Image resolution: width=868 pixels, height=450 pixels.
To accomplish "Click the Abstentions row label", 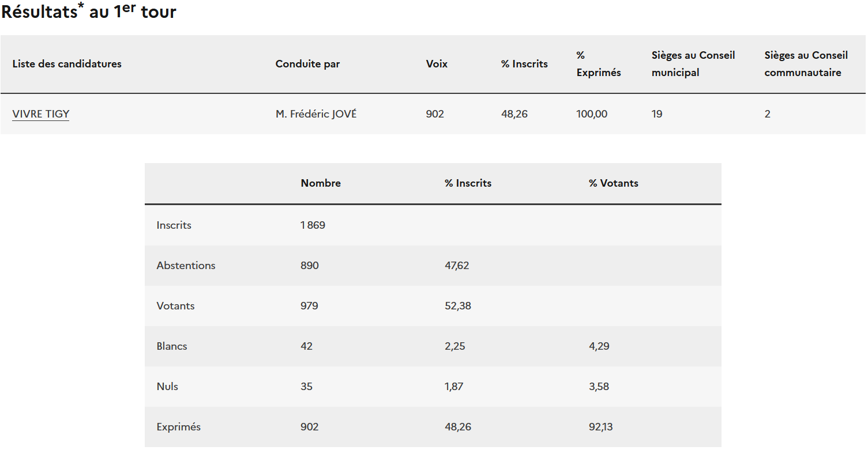I will coord(186,266).
